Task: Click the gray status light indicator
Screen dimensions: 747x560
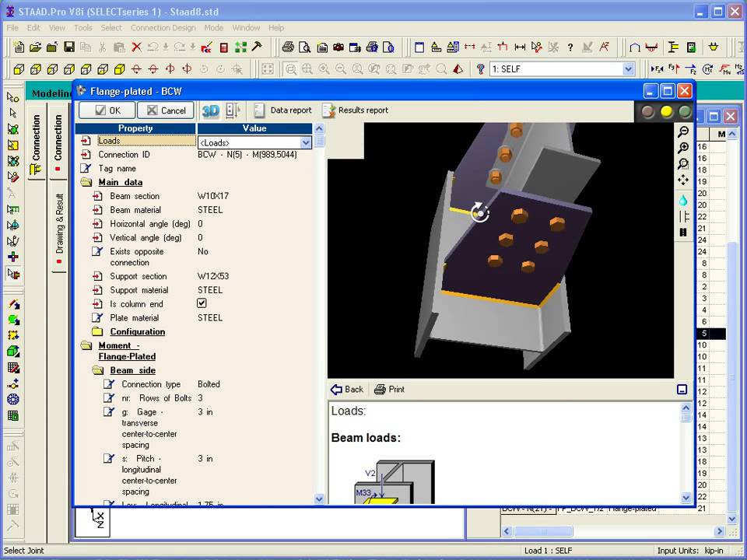Action: click(647, 111)
